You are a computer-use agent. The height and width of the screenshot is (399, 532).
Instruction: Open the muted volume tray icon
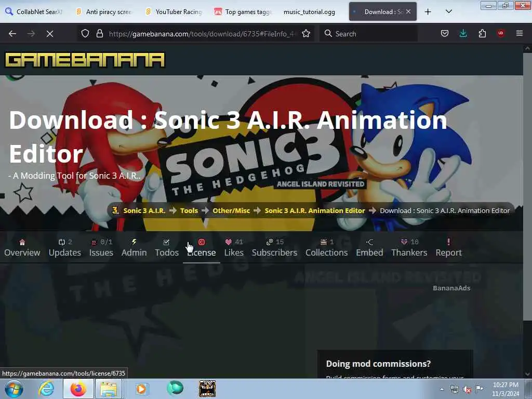pyautogui.click(x=467, y=390)
